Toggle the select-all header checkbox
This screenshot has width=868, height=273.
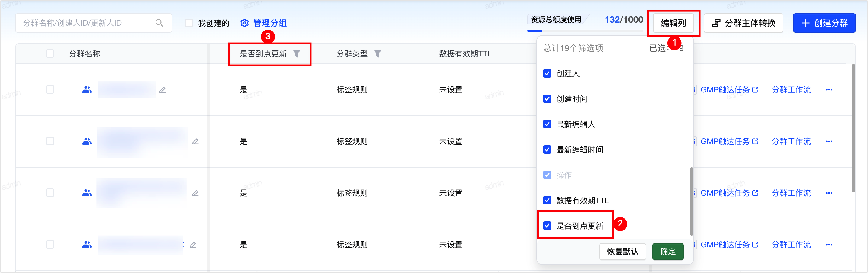[50, 53]
